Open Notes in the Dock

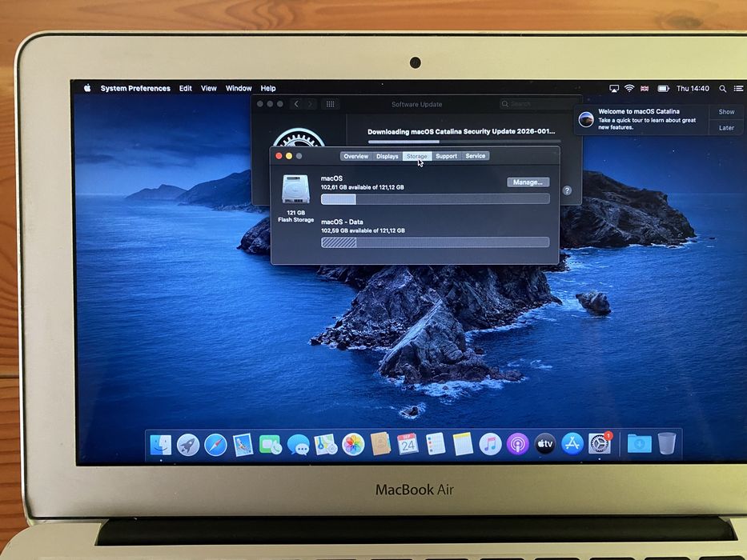463,444
